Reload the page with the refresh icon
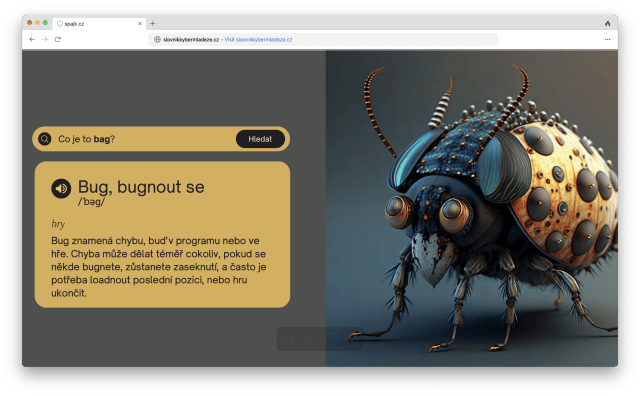The image size is (640, 396). (58, 39)
